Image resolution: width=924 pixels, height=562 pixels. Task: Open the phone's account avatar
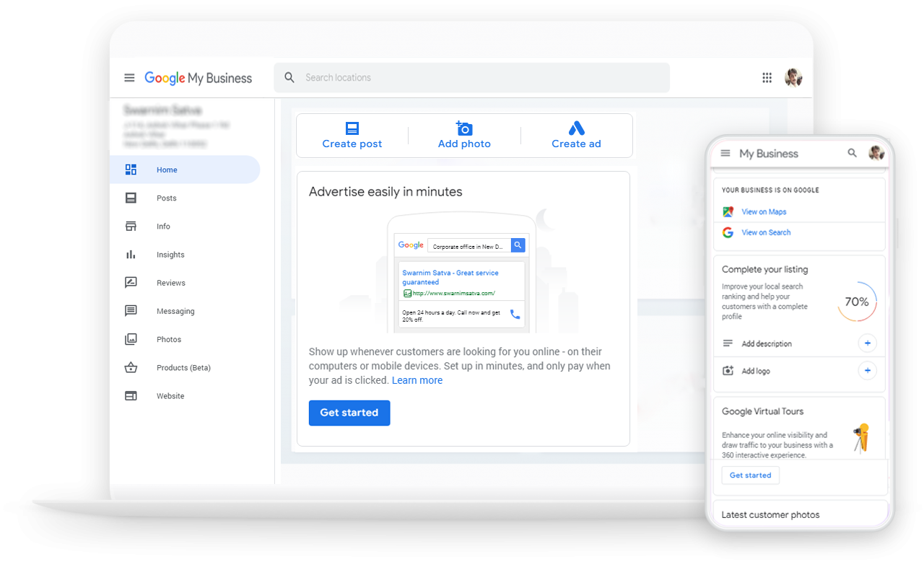click(x=876, y=152)
